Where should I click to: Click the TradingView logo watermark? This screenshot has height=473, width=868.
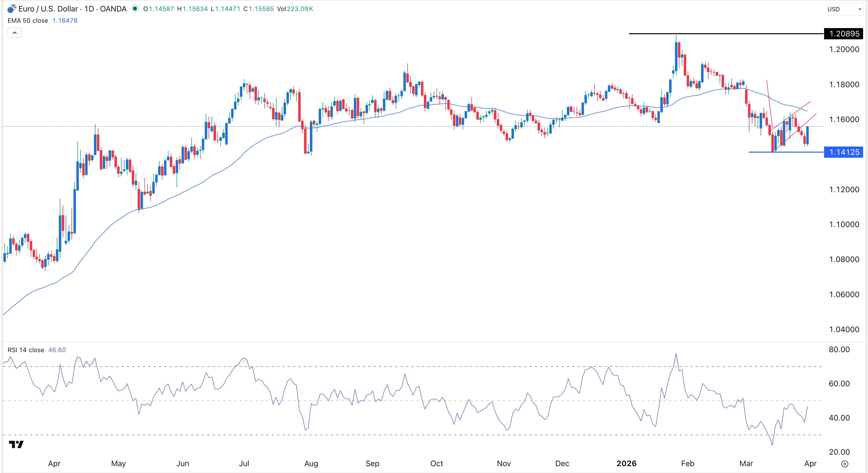click(x=16, y=444)
